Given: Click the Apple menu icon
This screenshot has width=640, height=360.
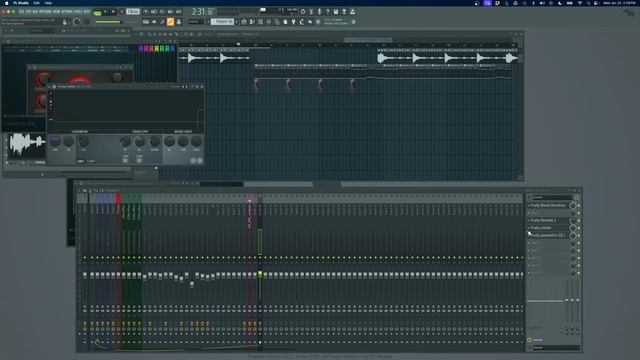Looking at the screenshot, I should (7, 3).
